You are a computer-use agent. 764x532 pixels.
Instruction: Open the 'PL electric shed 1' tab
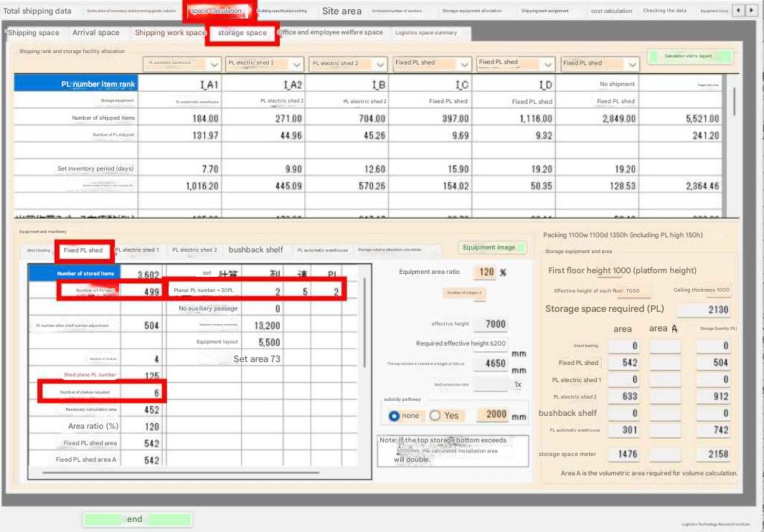coord(137,250)
